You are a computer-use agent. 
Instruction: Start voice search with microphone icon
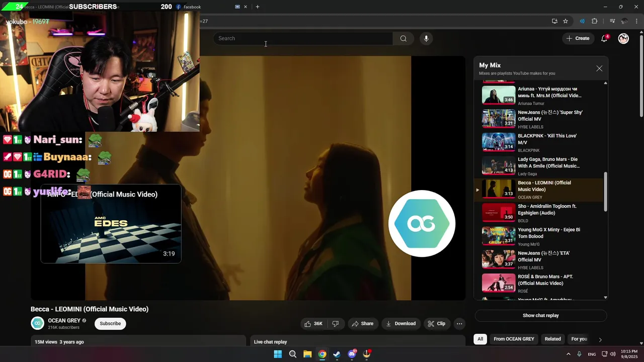426,39
